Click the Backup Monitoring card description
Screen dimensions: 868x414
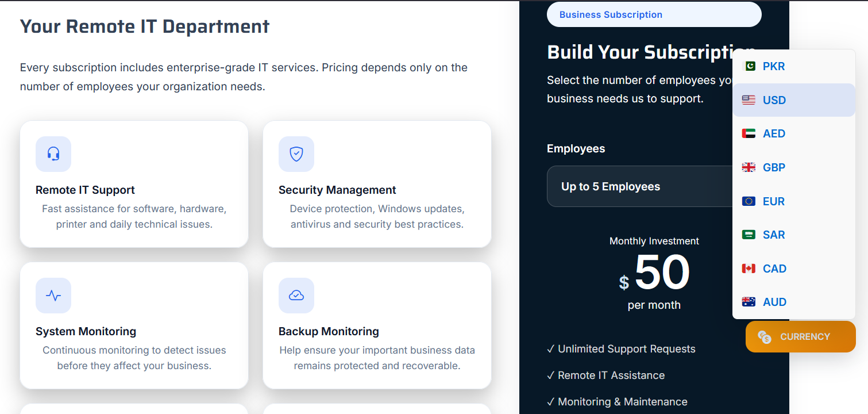(377, 358)
